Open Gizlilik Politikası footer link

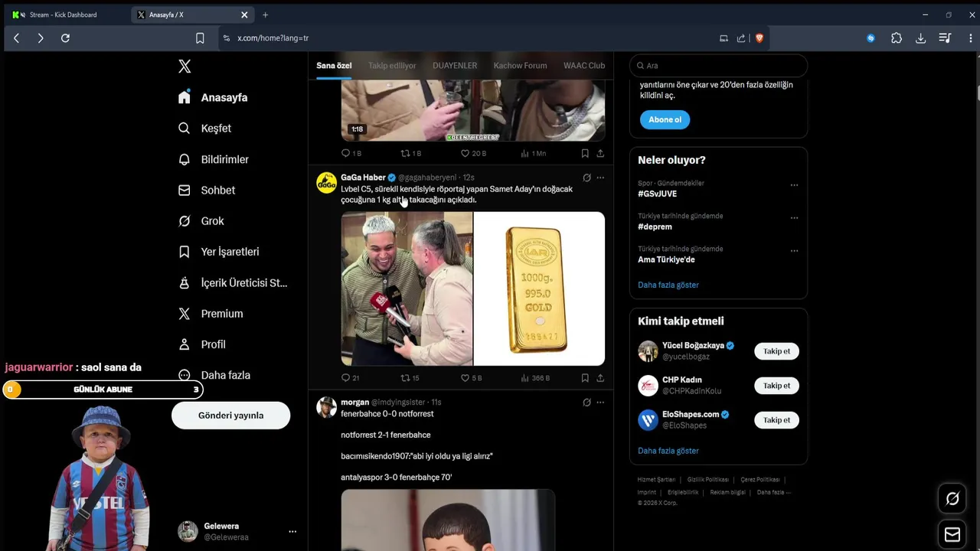click(707, 480)
